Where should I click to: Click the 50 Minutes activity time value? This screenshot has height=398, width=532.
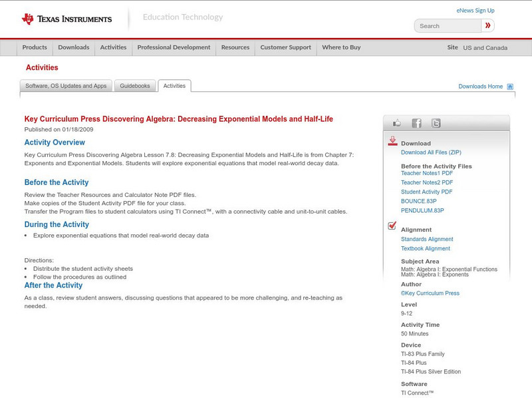[414, 334]
